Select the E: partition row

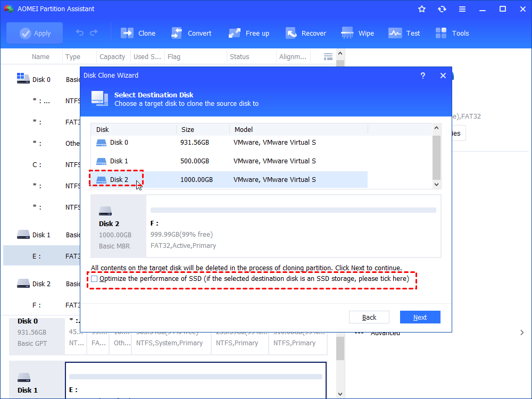click(x=41, y=256)
